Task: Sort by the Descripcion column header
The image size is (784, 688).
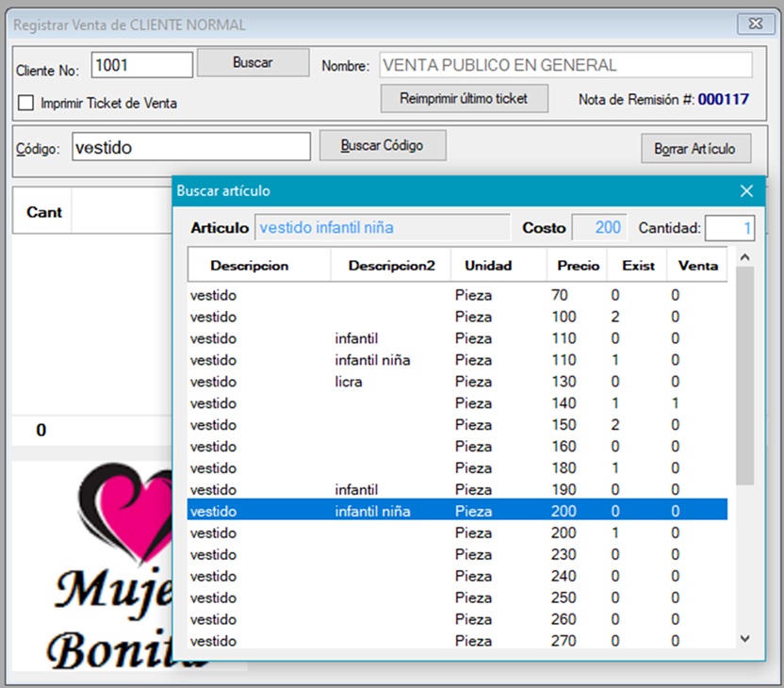Action: click(250, 266)
